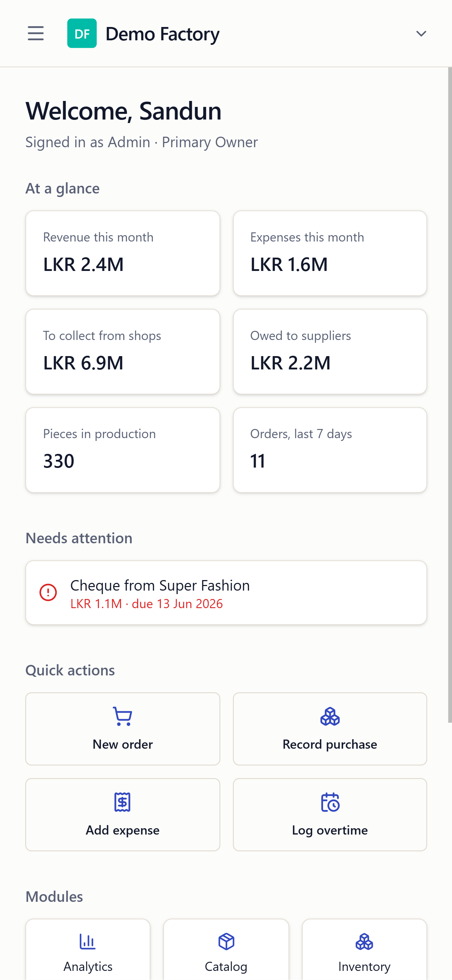Click the LKR 2.2M owed value
The height and width of the screenshot is (980, 452).
point(290,363)
